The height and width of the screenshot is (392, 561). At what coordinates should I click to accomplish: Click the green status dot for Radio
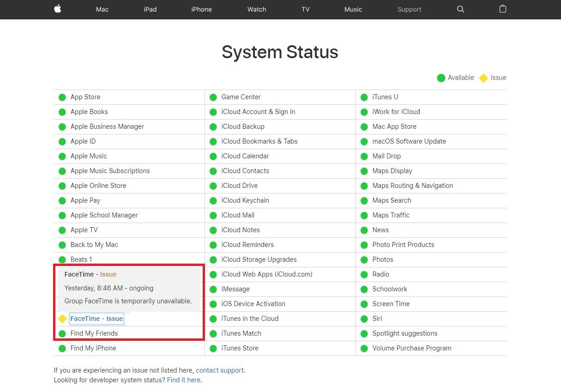click(364, 274)
